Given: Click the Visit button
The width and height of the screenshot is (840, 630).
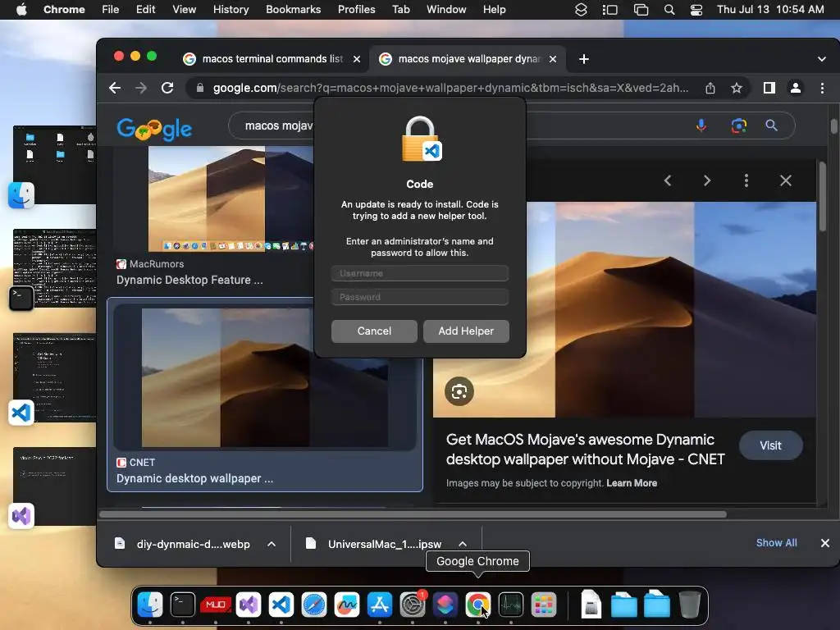Looking at the screenshot, I should click(770, 445).
